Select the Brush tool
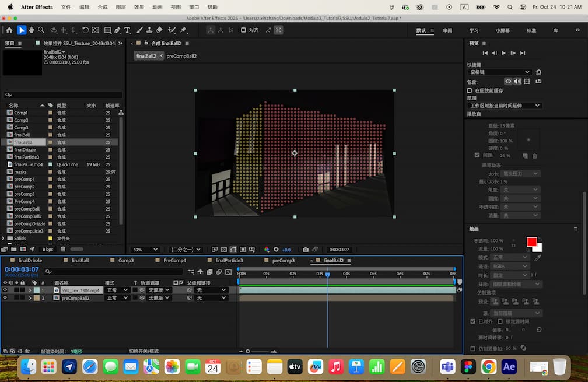Viewport: 588px width, 382px height. [138, 30]
